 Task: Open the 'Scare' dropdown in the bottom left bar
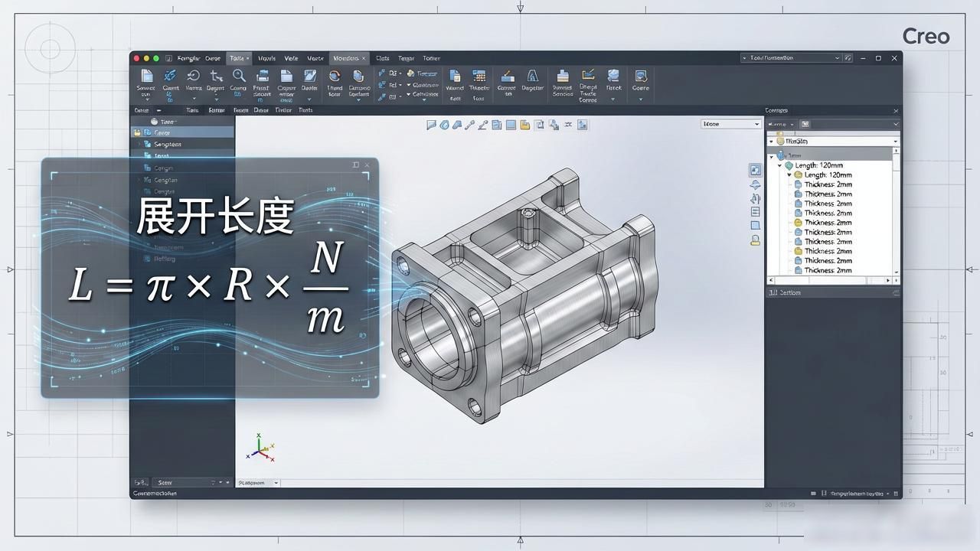point(191,483)
